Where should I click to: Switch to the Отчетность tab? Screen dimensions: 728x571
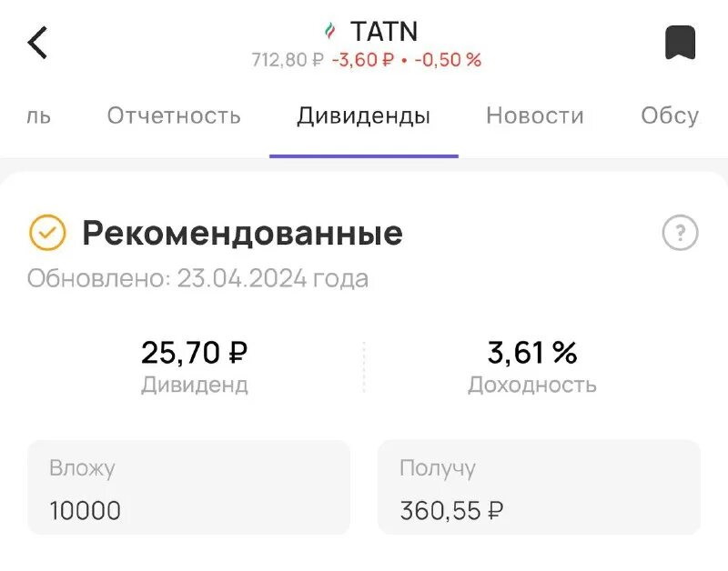coord(174,115)
